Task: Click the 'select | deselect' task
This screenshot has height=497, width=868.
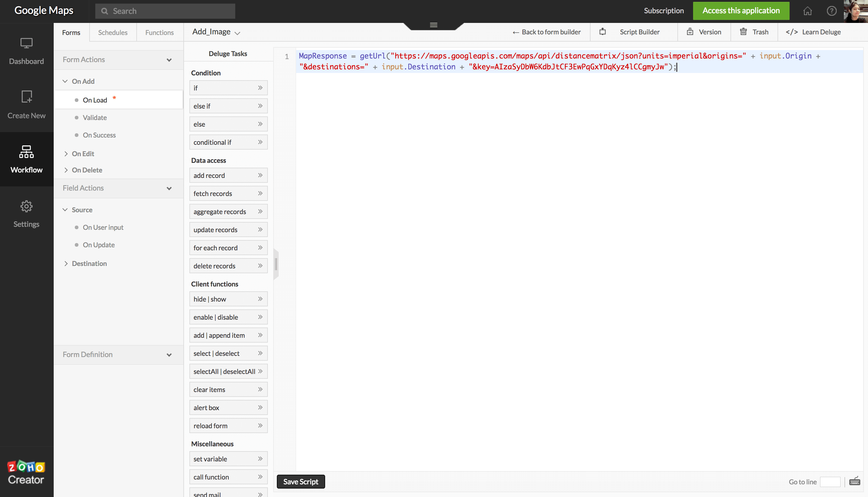Action: coord(228,353)
